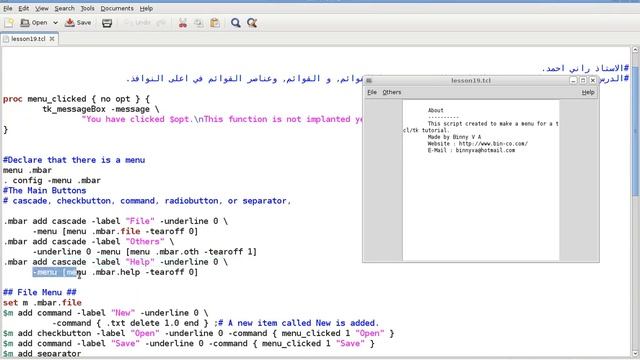Click the highlighted '-menu [me' selection
Image resolution: width=640 pixels, height=360 pixels.
point(55,272)
